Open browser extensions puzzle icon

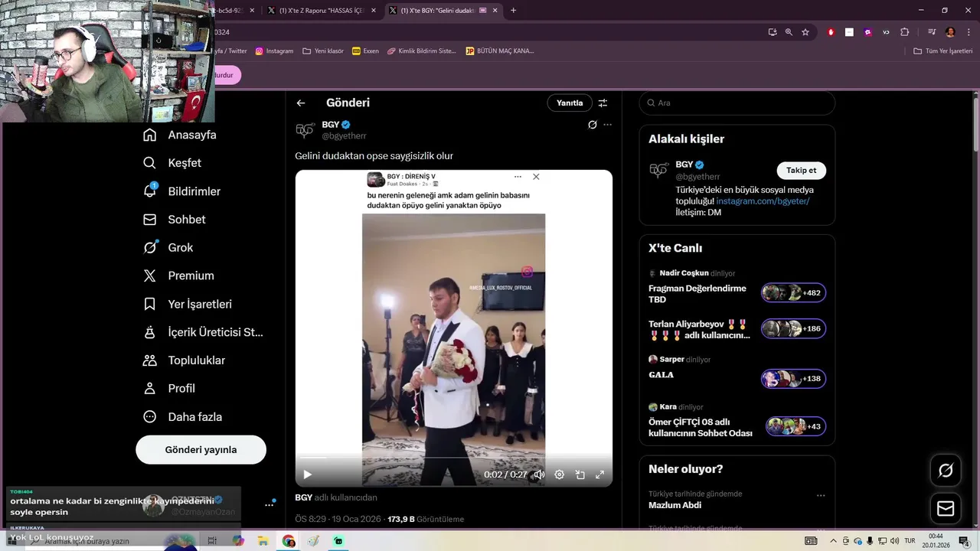[905, 32]
